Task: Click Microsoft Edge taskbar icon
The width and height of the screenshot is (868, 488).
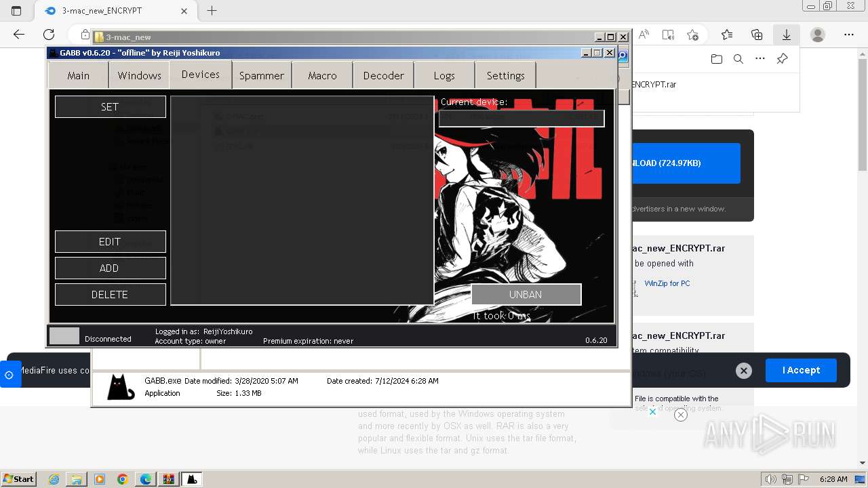Action: coord(146,479)
